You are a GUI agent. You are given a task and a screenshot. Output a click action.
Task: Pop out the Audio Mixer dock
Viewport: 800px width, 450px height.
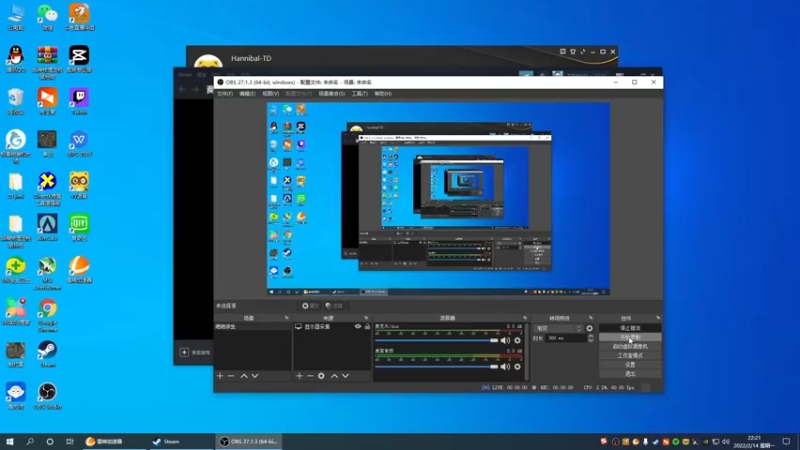click(x=524, y=318)
